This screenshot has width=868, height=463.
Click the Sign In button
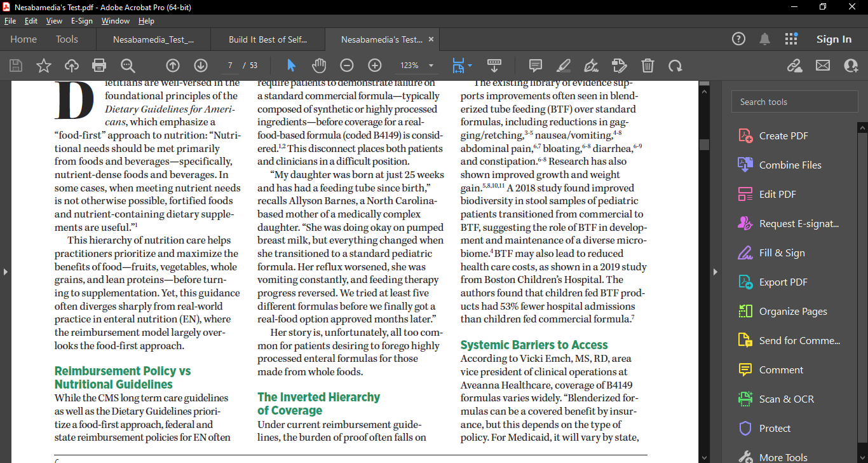(x=834, y=39)
